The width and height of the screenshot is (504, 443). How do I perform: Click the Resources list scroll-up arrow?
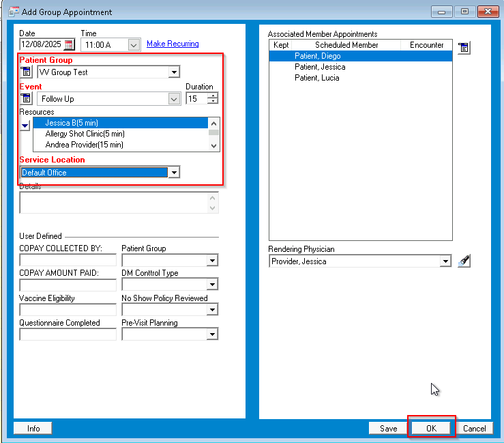pos(213,124)
